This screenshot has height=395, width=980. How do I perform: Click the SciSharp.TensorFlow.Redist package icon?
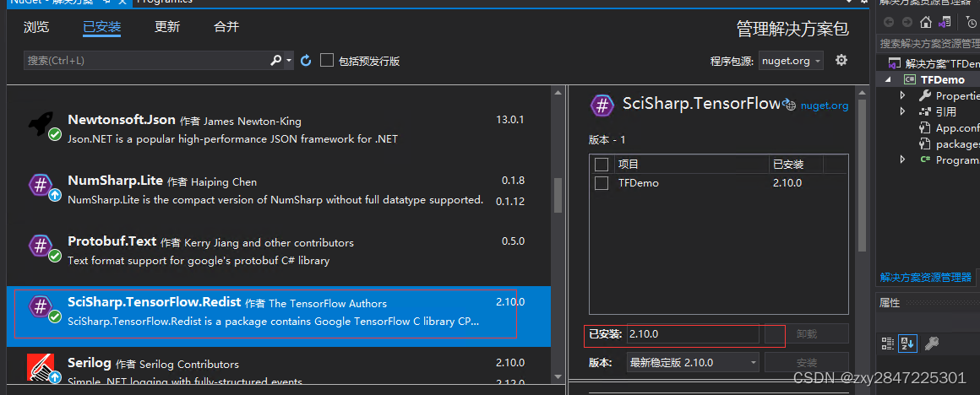point(42,307)
